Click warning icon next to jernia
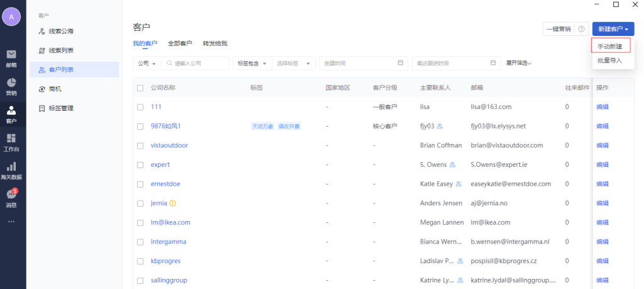The height and width of the screenshot is (289, 644). click(x=173, y=203)
